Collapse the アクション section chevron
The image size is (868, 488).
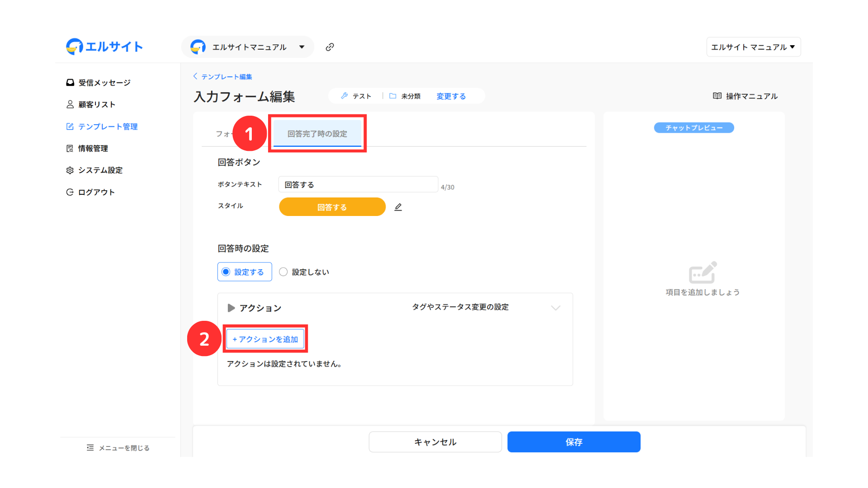[x=556, y=308]
